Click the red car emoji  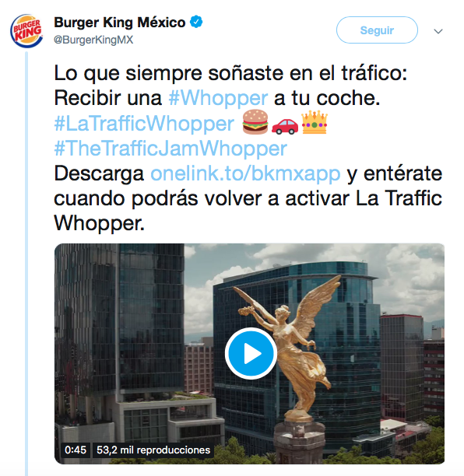click(x=285, y=125)
